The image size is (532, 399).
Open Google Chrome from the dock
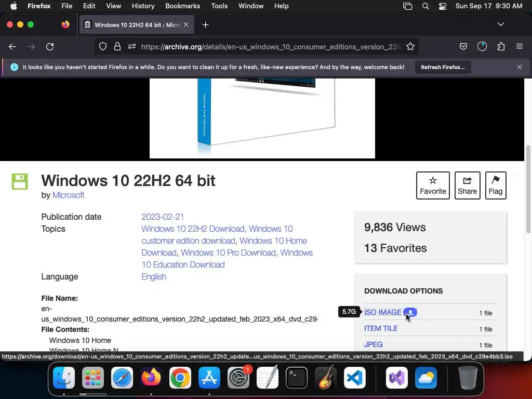pos(180,378)
